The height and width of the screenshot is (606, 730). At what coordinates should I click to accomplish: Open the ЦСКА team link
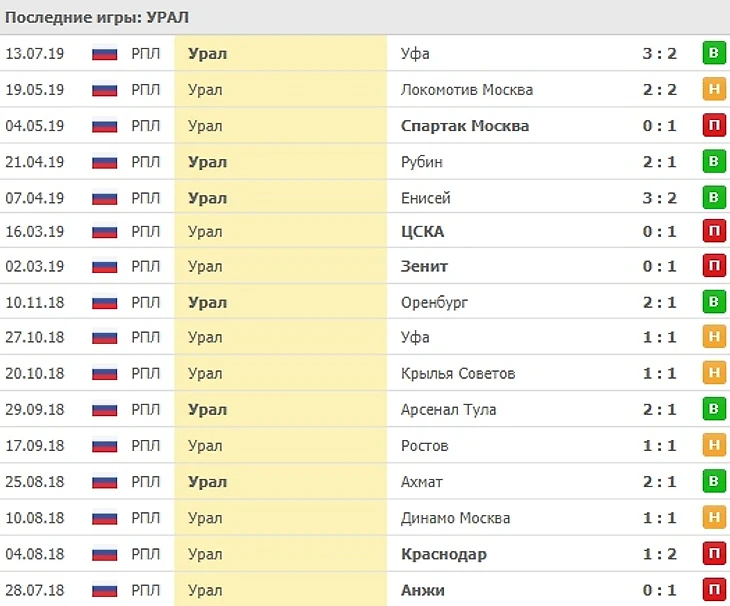pos(422,232)
